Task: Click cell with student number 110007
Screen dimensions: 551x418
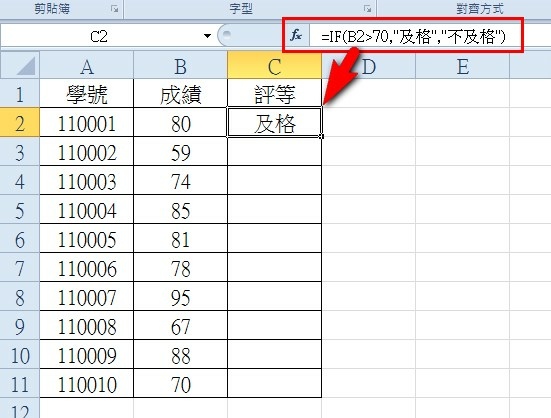Action: [86, 296]
